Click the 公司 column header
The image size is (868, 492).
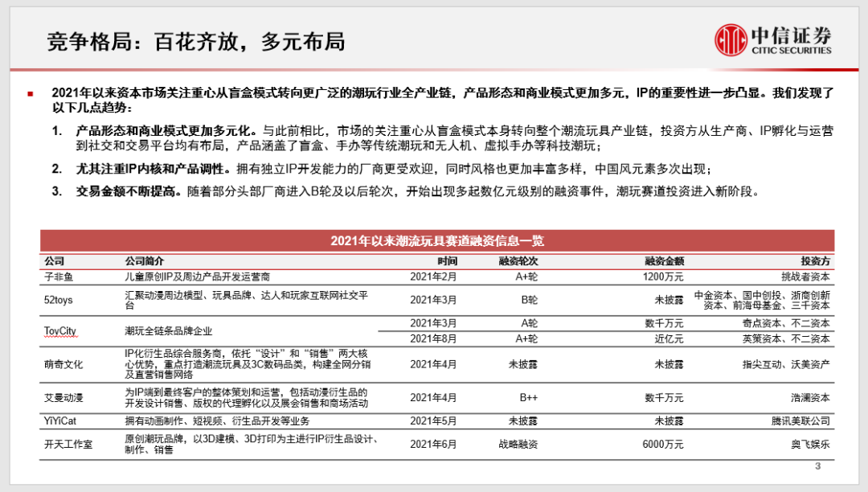pyautogui.click(x=55, y=260)
